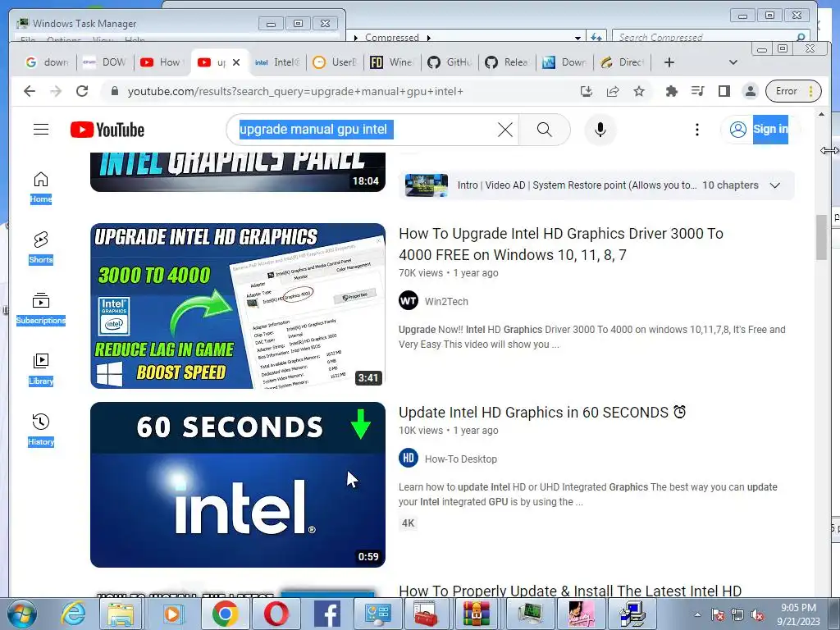Image resolution: width=840 pixels, height=630 pixels.
Task: Start voice search with the microphone
Action: 600,130
